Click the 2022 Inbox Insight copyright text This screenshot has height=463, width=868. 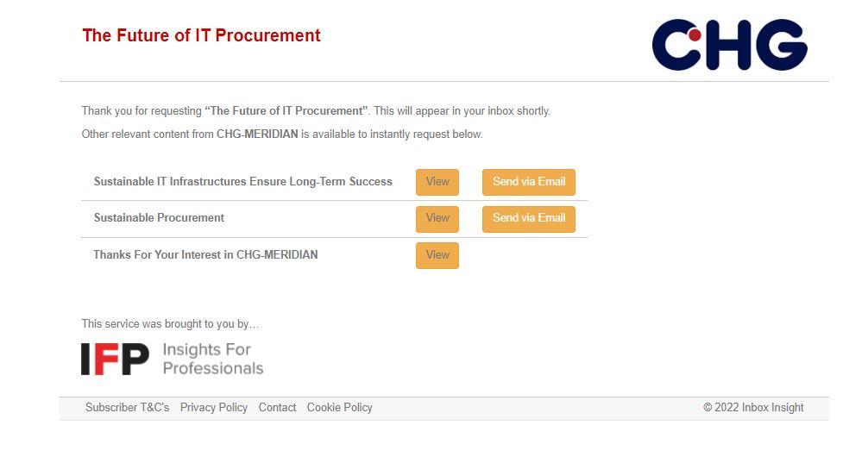click(753, 408)
